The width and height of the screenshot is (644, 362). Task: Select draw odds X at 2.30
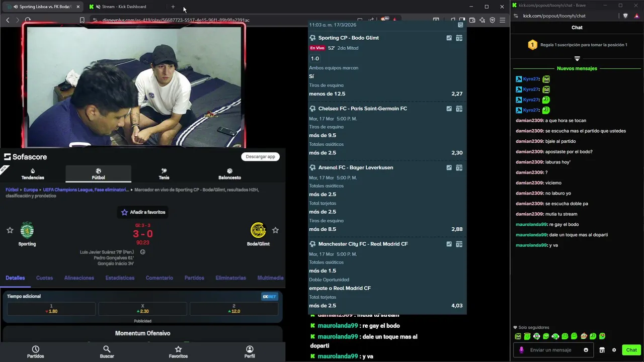[143, 309]
